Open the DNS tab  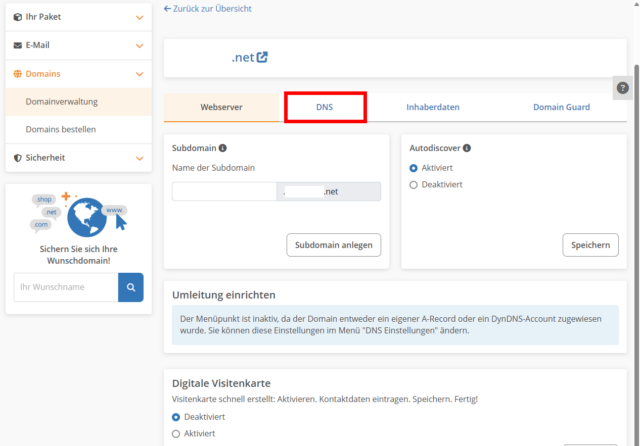[x=325, y=107]
